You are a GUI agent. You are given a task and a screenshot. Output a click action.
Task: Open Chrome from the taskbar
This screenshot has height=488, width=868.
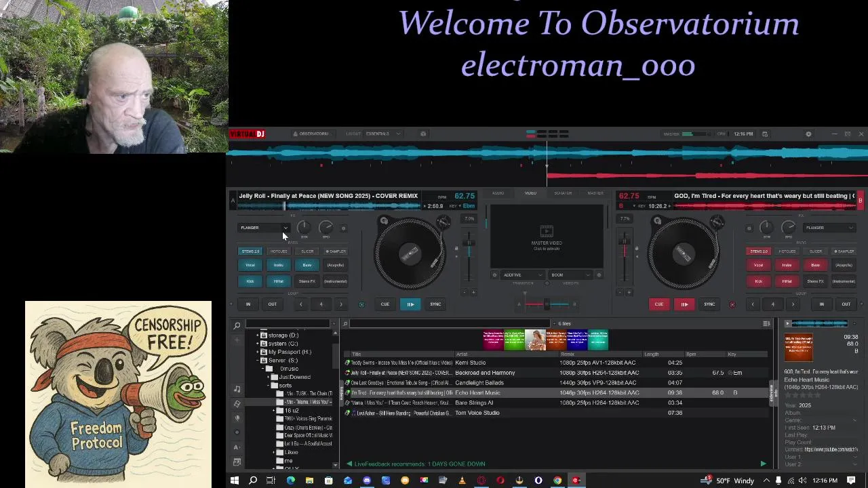click(557, 481)
